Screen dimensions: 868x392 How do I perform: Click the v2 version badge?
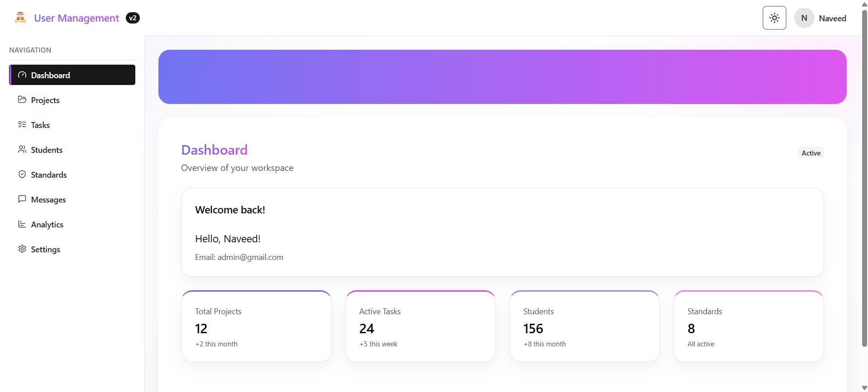click(x=132, y=18)
